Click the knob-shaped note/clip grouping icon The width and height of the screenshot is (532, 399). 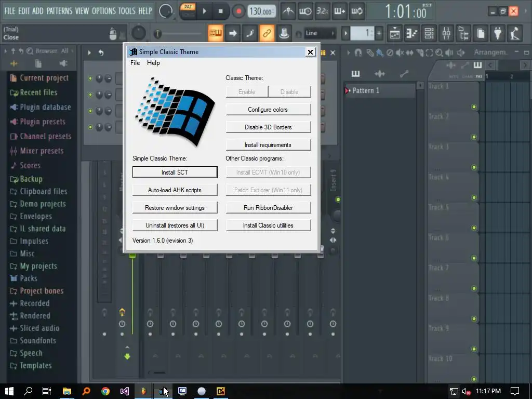284,33
